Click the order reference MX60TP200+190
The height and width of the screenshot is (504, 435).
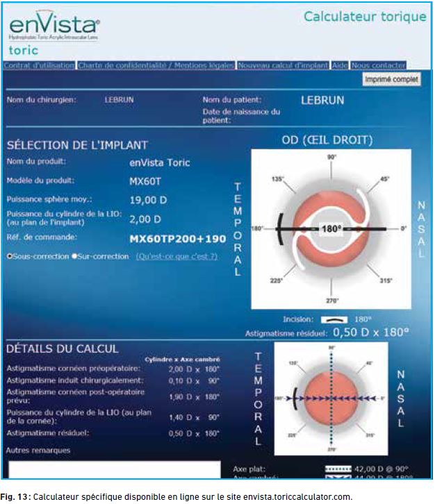[178, 239]
